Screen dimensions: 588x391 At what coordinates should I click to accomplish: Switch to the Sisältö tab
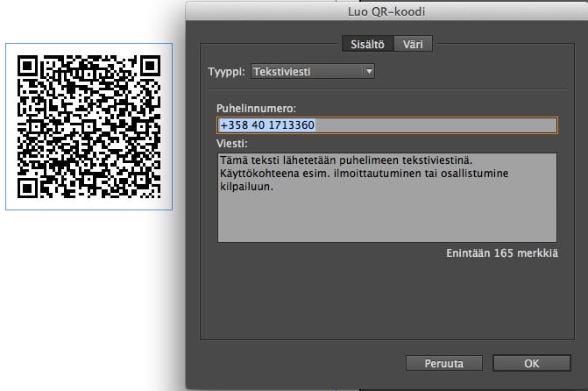click(367, 45)
